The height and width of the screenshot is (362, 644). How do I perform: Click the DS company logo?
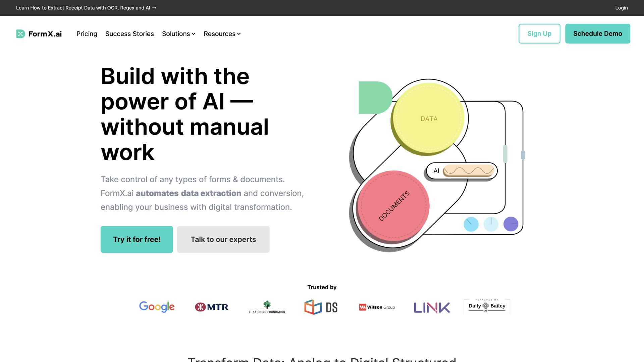click(x=321, y=307)
